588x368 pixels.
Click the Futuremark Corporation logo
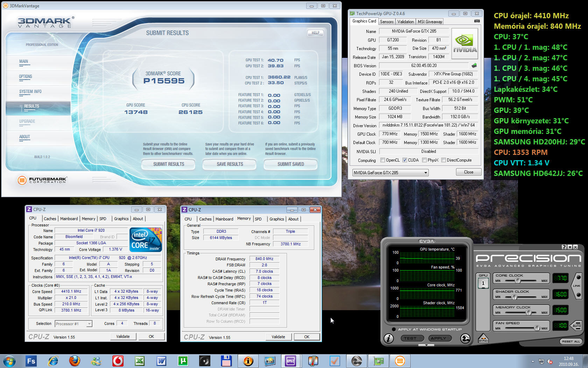click(42, 180)
